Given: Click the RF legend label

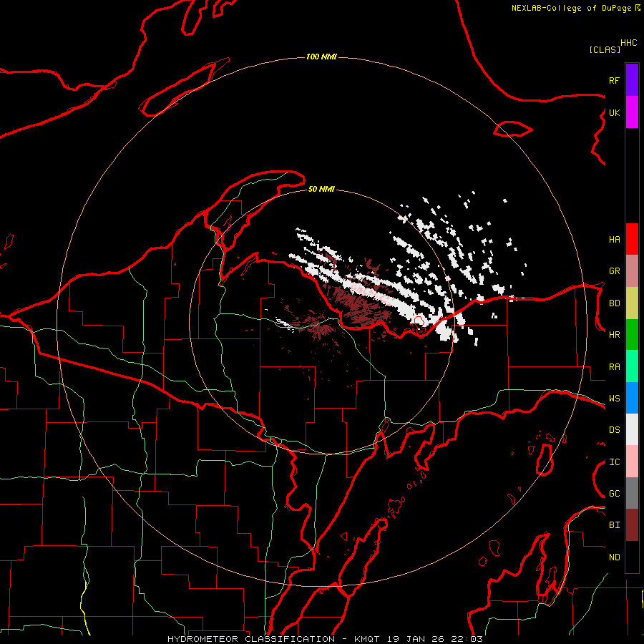Looking at the screenshot, I should tap(614, 80).
